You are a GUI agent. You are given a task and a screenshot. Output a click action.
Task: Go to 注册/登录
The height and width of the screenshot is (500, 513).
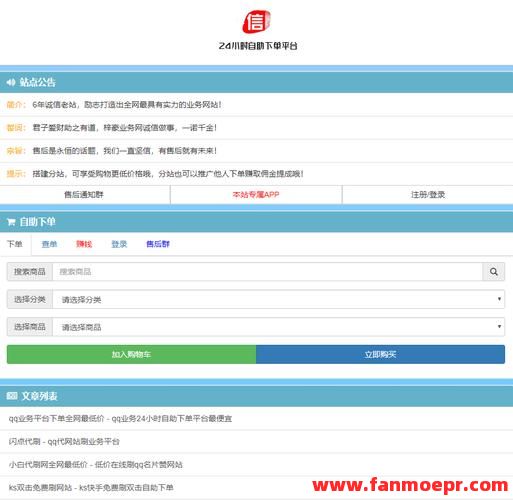[428, 195]
